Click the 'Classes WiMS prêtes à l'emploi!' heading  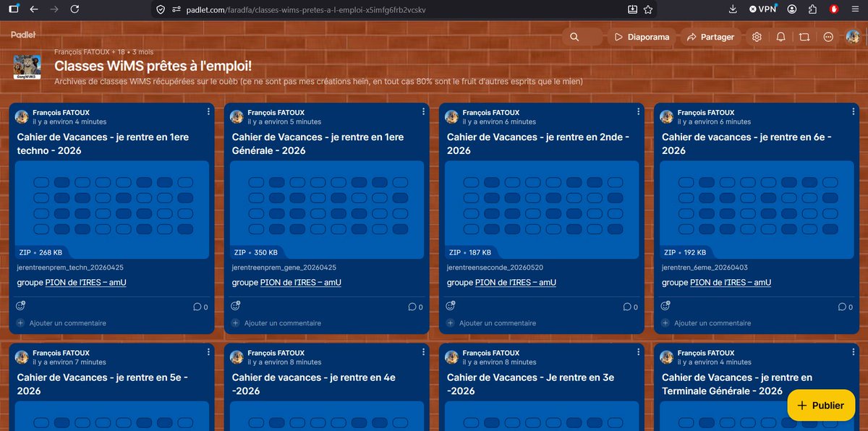click(x=153, y=66)
